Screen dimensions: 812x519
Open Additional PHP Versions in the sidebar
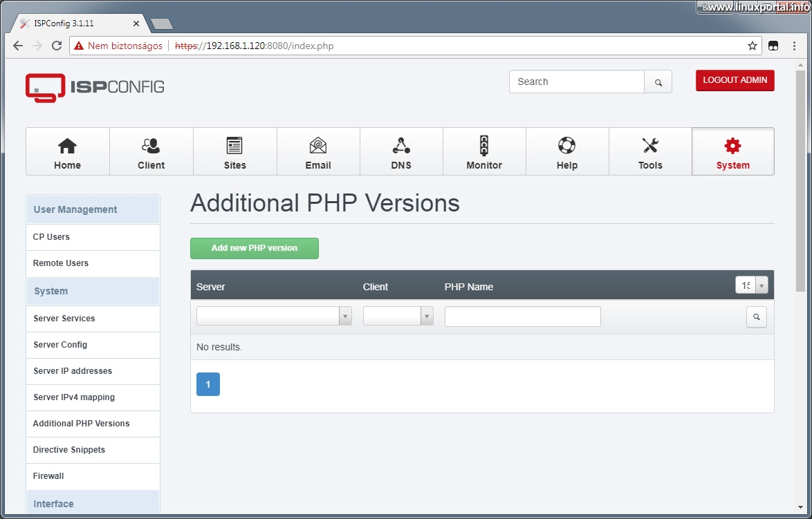click(x=93, y=424)
